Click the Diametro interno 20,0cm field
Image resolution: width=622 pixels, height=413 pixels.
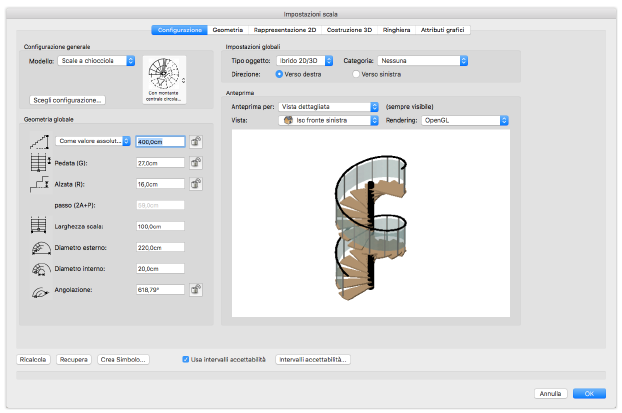pyautogui.click(x=160, y=269)
